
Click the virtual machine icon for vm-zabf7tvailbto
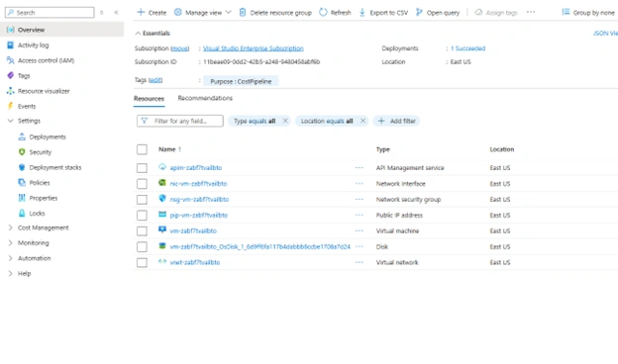click(162, 229)
